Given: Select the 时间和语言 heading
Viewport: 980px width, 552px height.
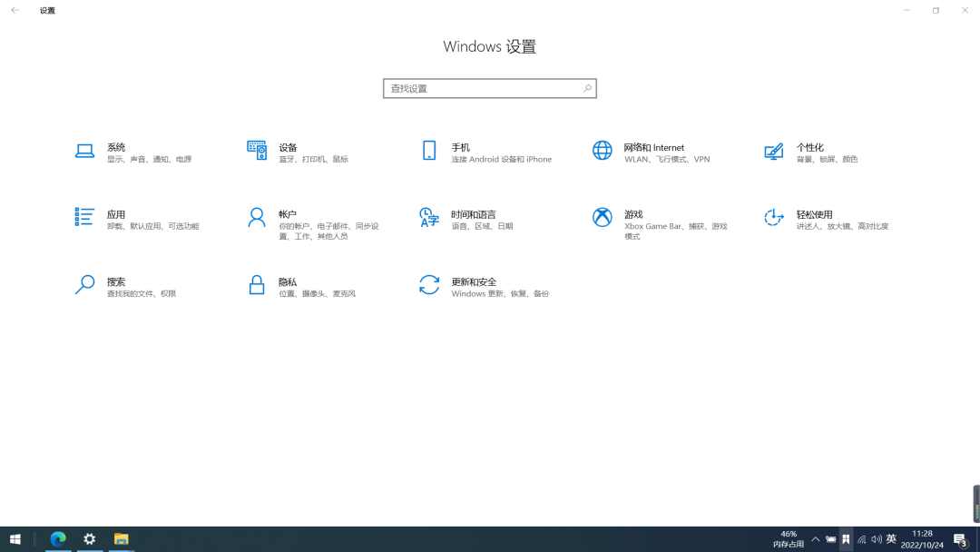Looking at the screenshot, I should point(474,214).
